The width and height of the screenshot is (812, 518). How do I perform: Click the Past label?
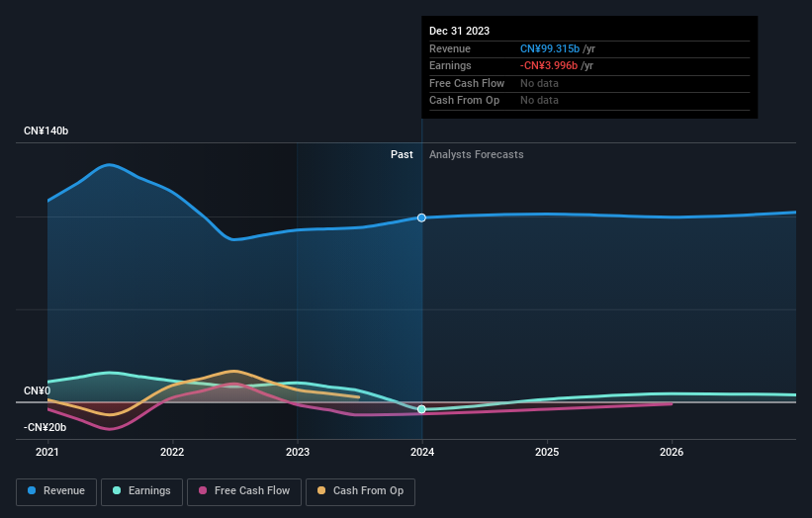point(402,155)
